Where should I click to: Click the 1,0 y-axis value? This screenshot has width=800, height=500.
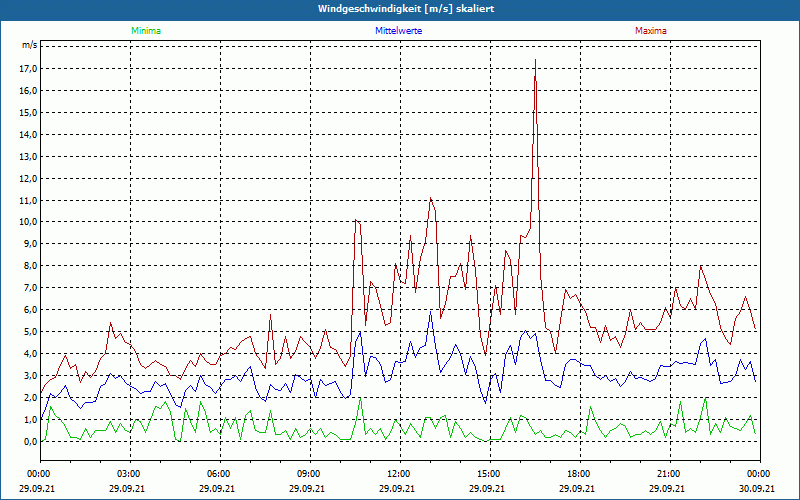pyautogui.click(x=31, y=419)
